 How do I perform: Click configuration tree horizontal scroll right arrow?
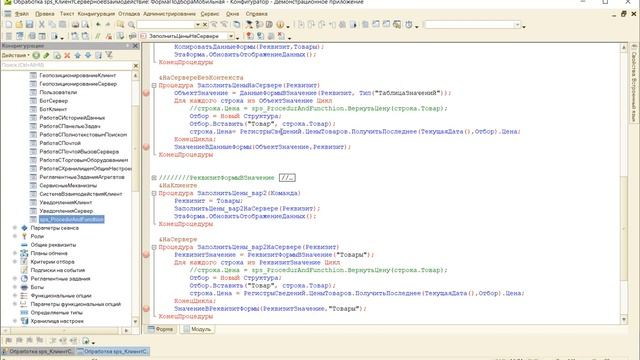(x=127, y=330)
